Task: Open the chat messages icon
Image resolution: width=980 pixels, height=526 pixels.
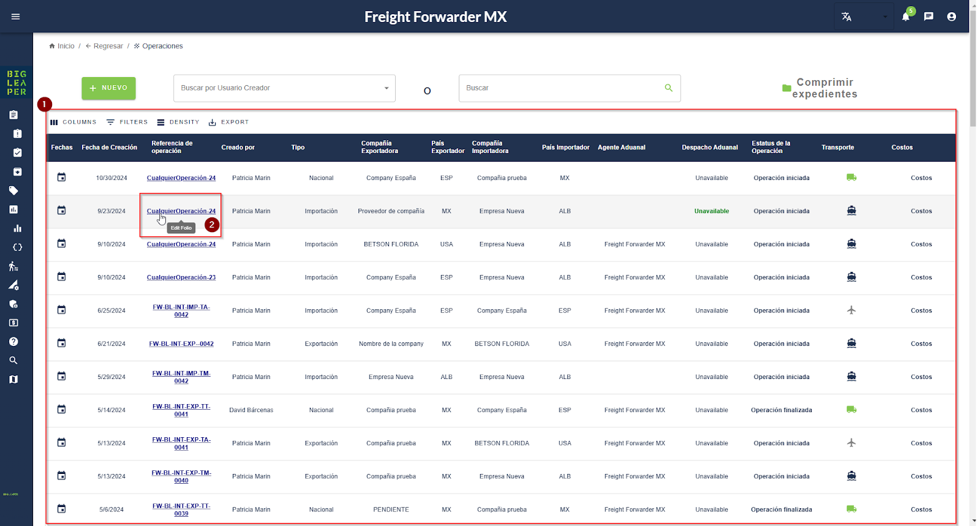Action: click(929, 17)
